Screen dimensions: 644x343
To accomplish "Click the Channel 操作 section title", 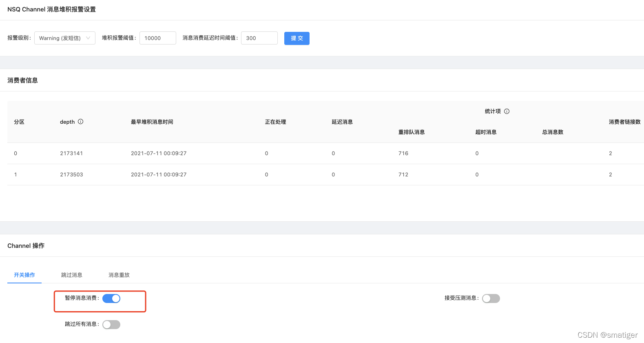I will [26, 246].
